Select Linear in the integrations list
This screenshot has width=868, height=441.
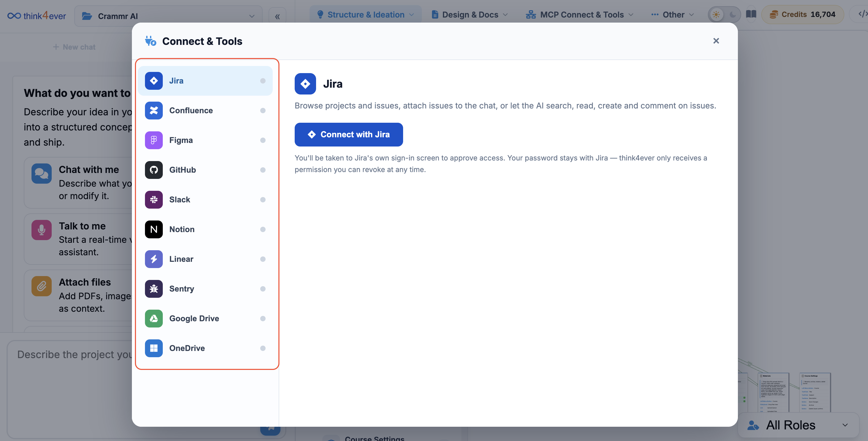click(205, 259)
